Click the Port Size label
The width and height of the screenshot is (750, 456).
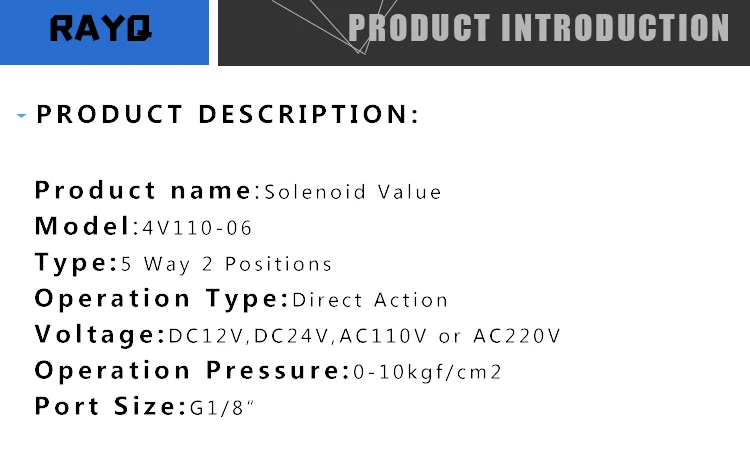[x=110, y=406]
